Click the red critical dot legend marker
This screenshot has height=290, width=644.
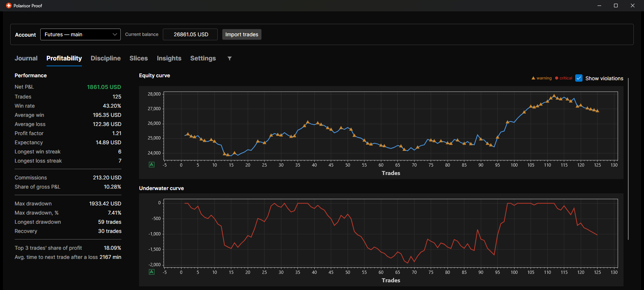[x=557, y=78]
